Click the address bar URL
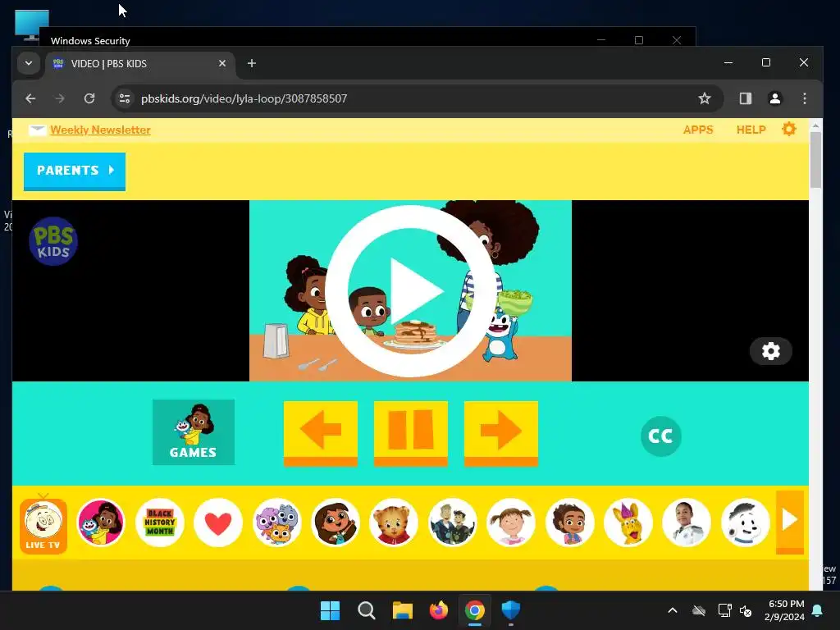The image size is (840, 630). click(244, 98)
